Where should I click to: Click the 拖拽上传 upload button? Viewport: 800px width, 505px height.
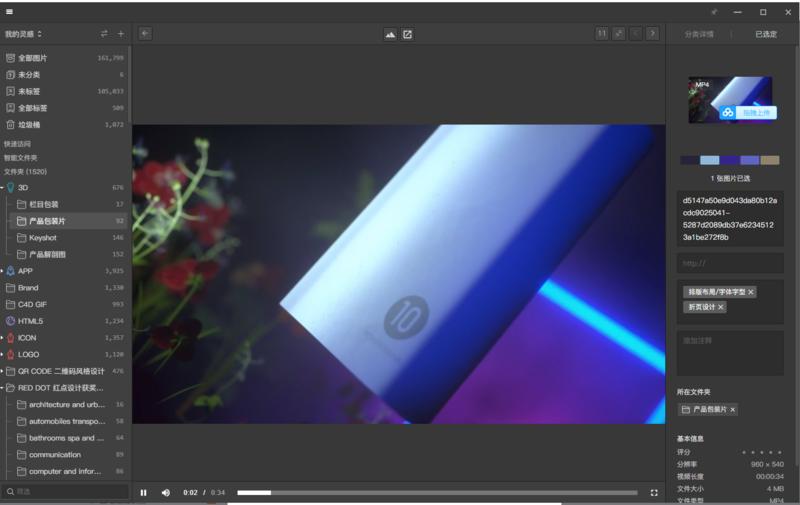pyautogui.click(x=750, y=112)
